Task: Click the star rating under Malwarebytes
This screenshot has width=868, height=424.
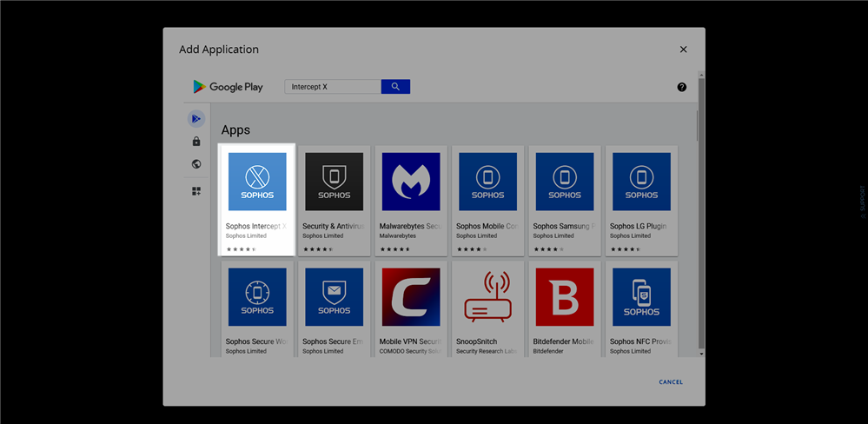Action: (395, 249)
